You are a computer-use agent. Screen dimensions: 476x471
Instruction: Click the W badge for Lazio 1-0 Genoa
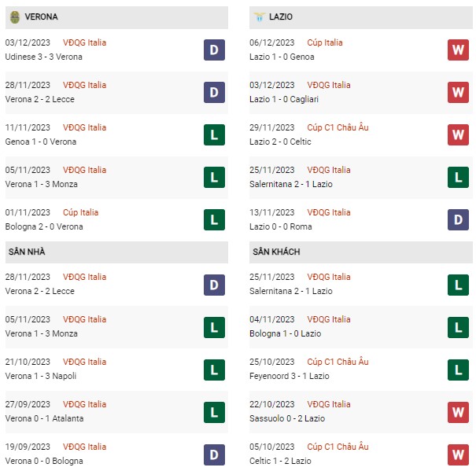(458, 50)
